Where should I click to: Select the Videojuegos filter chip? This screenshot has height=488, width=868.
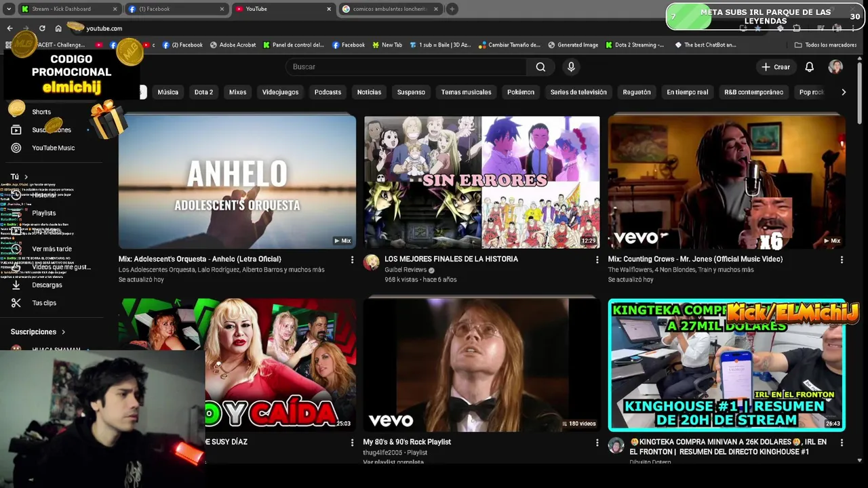[x=280, y=92]
